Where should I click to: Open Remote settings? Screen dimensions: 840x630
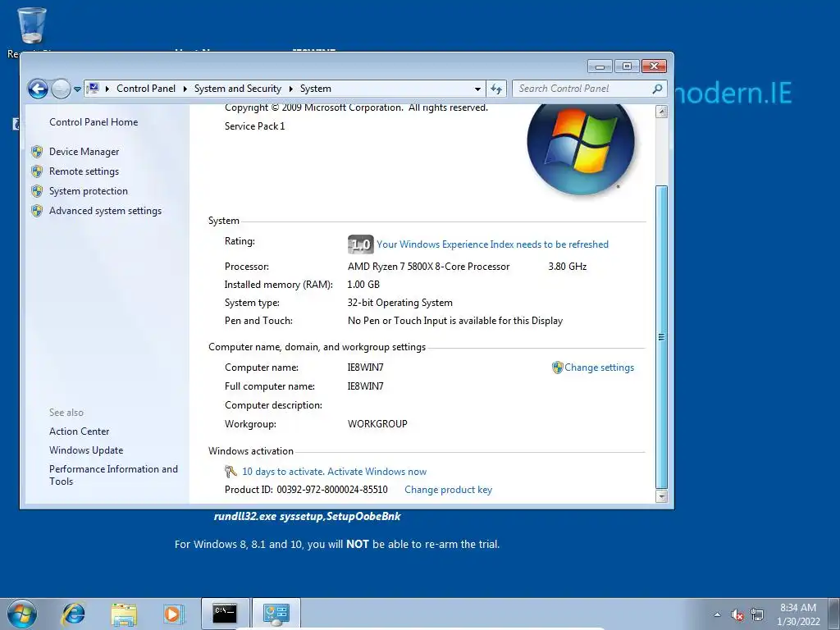pyautogui.click(x=84, y=171)
